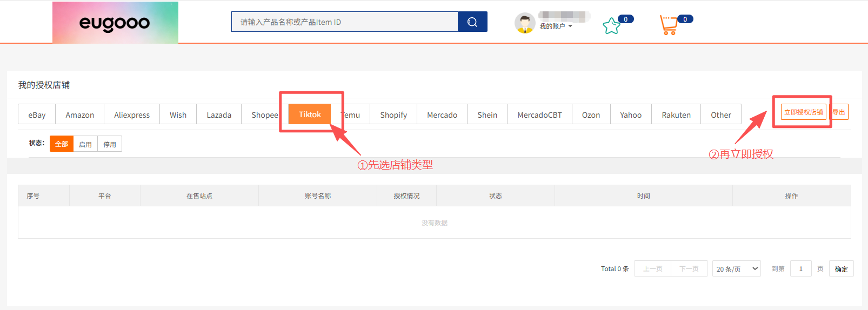868x310 pixels.
Task: Open the 20 条/页 page size dropdown
Action: pos(737,268)
